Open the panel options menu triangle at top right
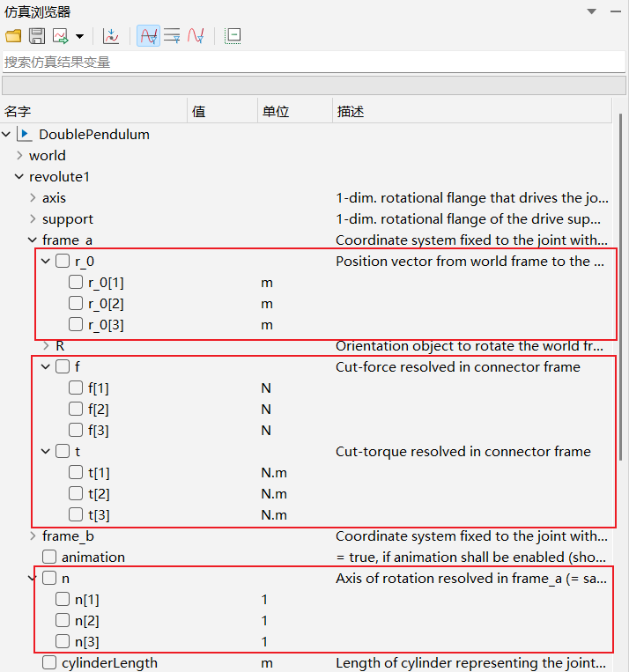The image size is (629, 672). 591,11
